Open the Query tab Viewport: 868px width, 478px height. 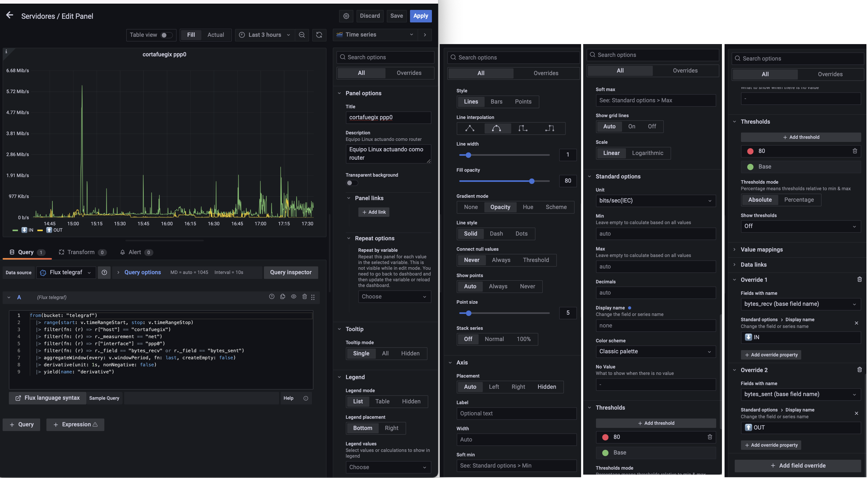[27, 252]
